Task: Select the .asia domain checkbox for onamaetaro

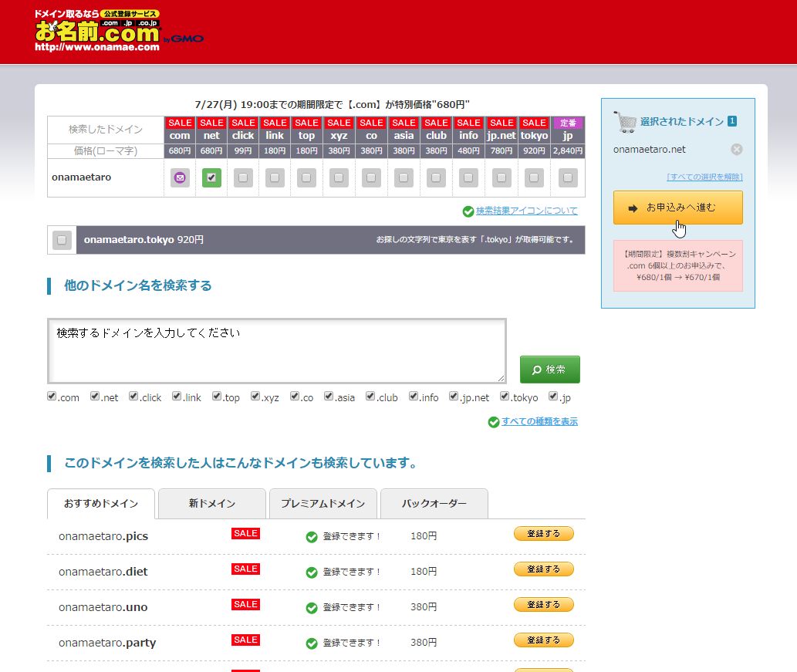Action: click(404, 177)
